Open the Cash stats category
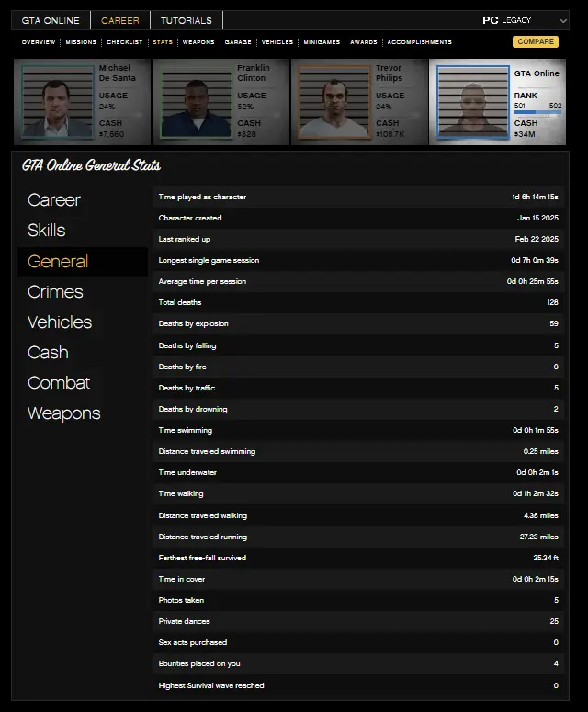Image resolution: width=588 pixels, height=712 pixels. [48, 353]
